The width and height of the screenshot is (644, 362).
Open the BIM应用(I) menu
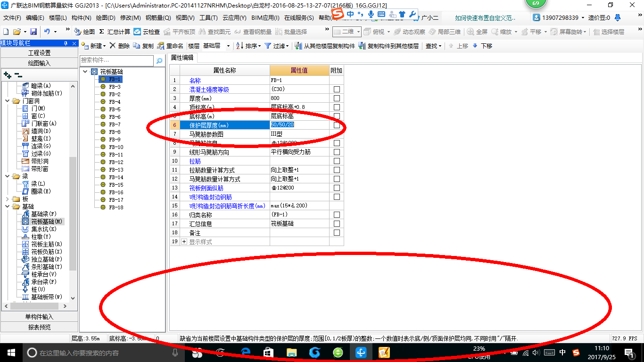tap(265, 17)
